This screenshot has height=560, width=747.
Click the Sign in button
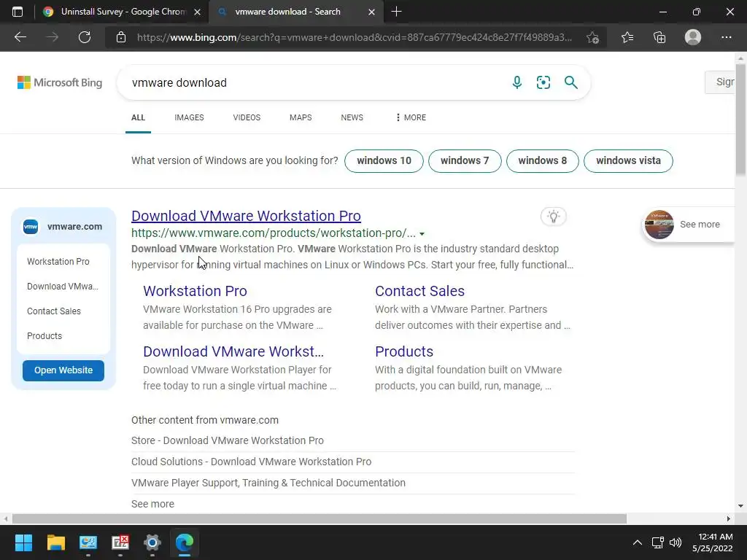pyautogui.click(x=720, y=82)
